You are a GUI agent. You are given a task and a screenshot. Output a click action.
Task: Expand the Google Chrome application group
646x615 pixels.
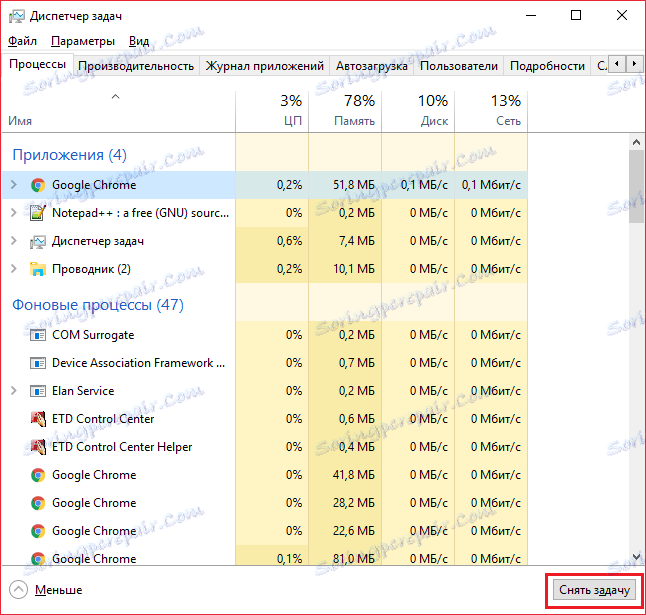click(13, 185)
